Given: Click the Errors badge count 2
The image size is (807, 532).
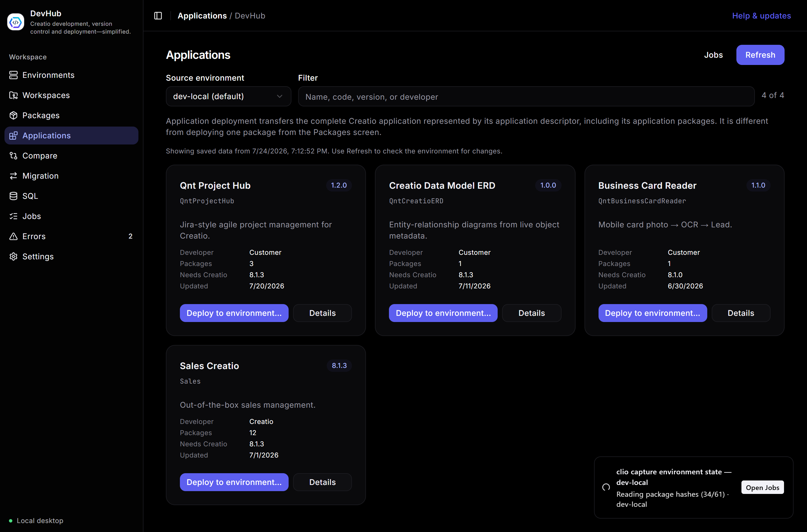Looking at the screenshot, I should tap(130, 236).
